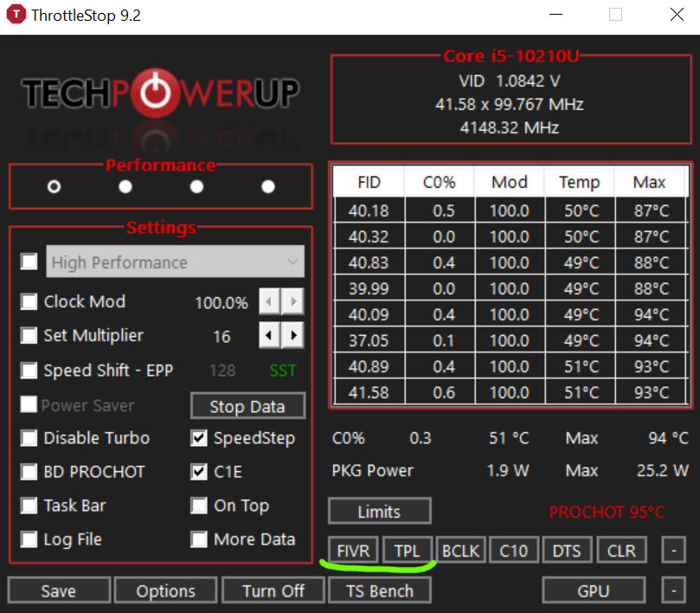Click the Turn Off button
700x613 pixels.
(273, 590)
